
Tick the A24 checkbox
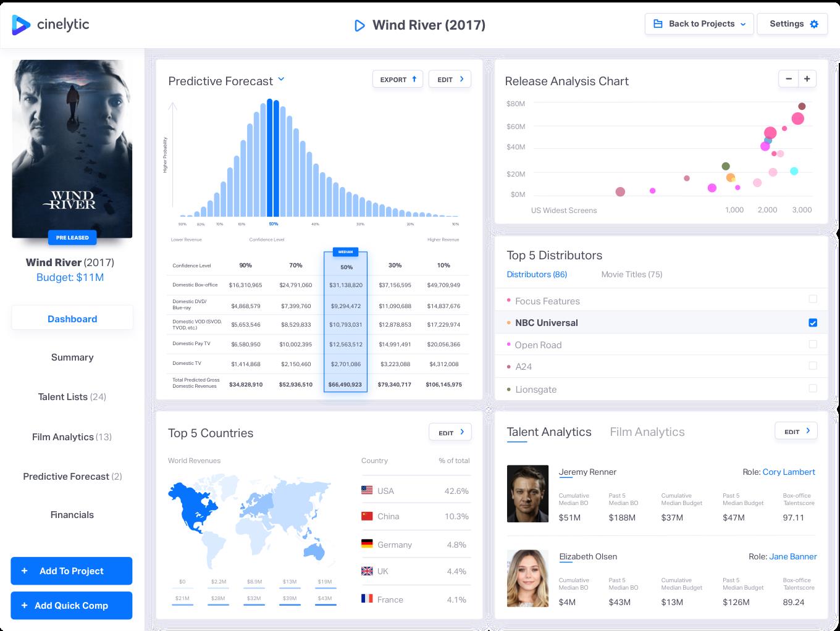pos(813,366)
